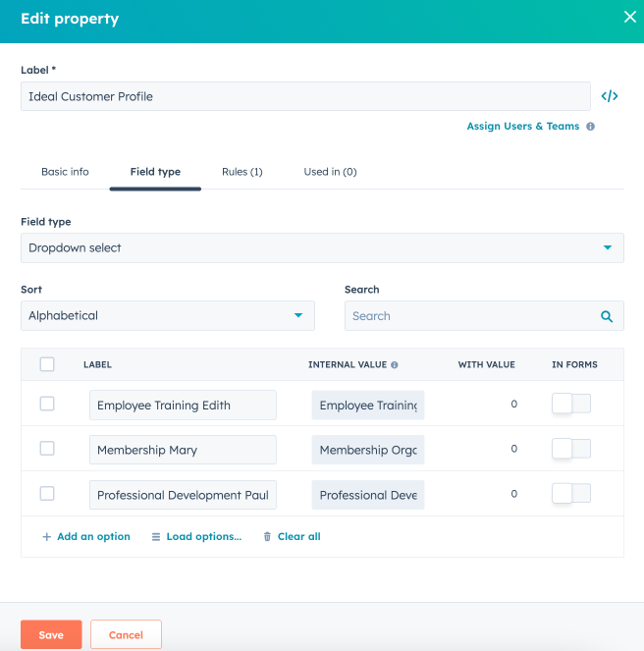Viewport: 644px width, 651px height.
Task: Click the plus icon for Add an option
Action: click(x=47, y=537)
